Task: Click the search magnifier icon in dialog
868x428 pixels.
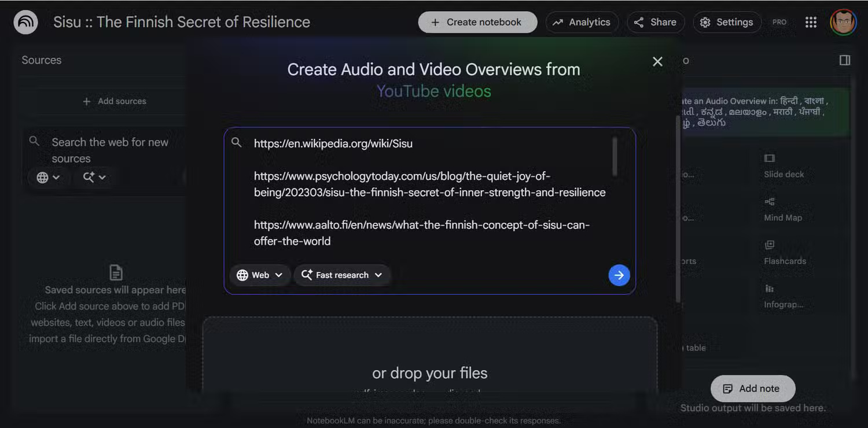Action: [x=236, y=142]
